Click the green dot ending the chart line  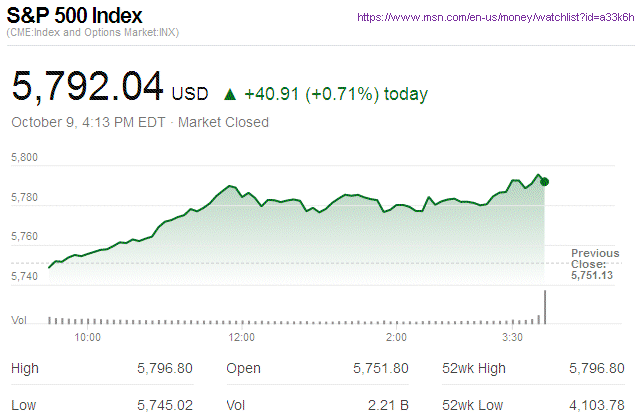544,181
